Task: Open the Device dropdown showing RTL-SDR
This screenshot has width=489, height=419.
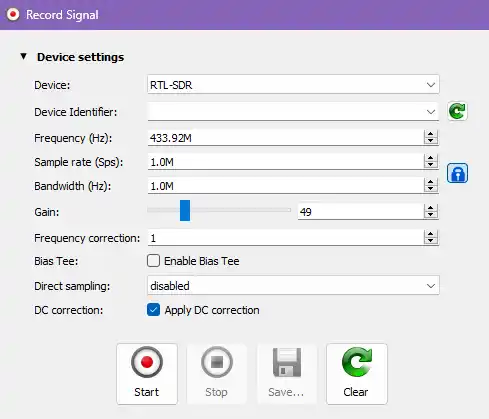Action: (x=293, y=85)
